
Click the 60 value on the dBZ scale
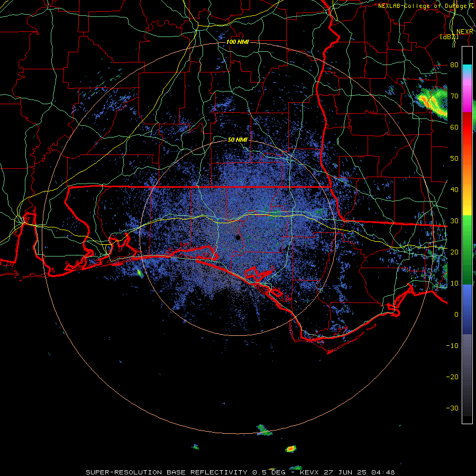point(454,127)
